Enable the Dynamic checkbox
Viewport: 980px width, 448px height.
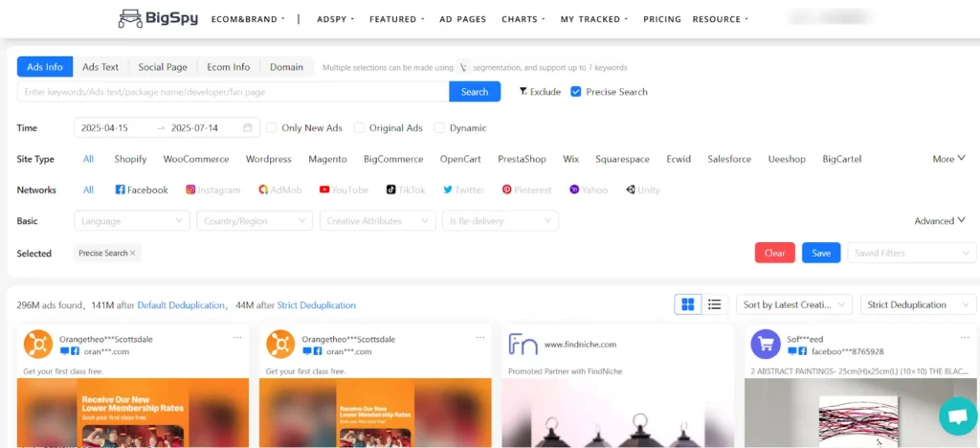click(x=439, y=128)
